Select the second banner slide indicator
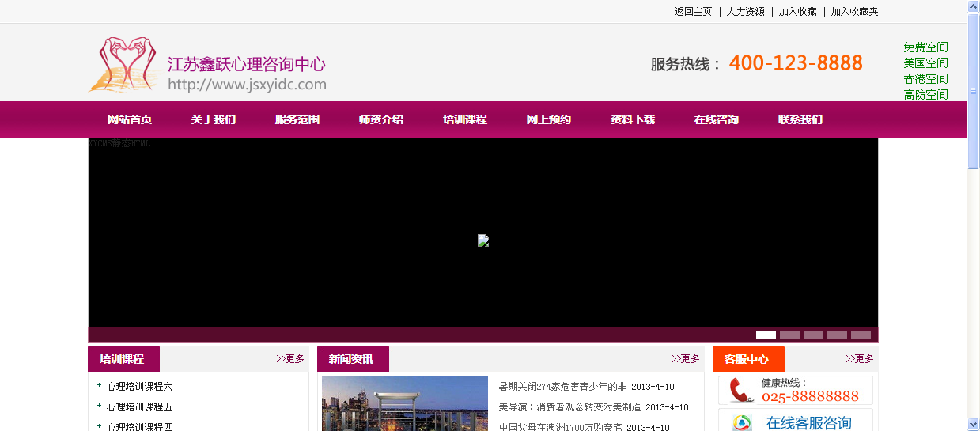Viewport: 980px width, 431px height. coord(789,335)
